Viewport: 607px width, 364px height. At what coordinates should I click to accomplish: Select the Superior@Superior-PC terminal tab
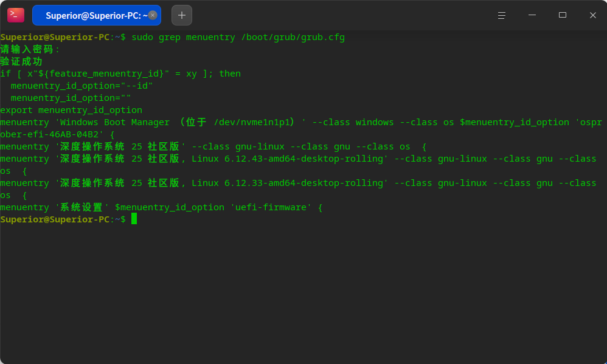[96, 15]
